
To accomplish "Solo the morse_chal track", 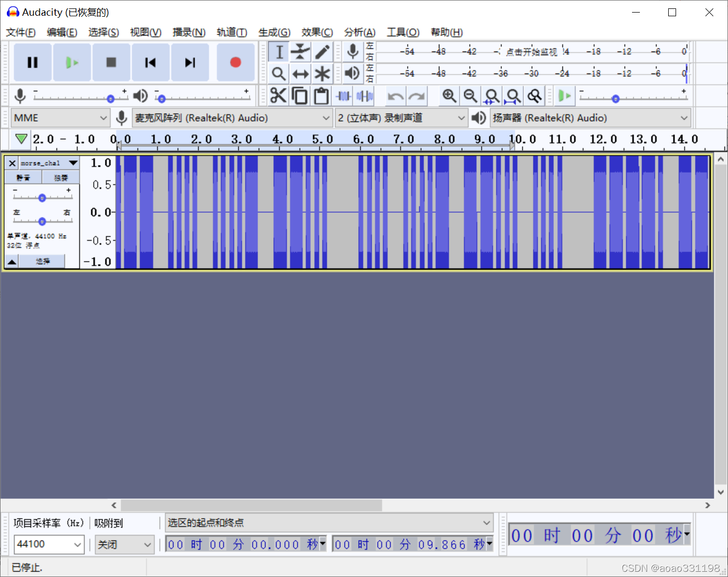I will point(61,178).
